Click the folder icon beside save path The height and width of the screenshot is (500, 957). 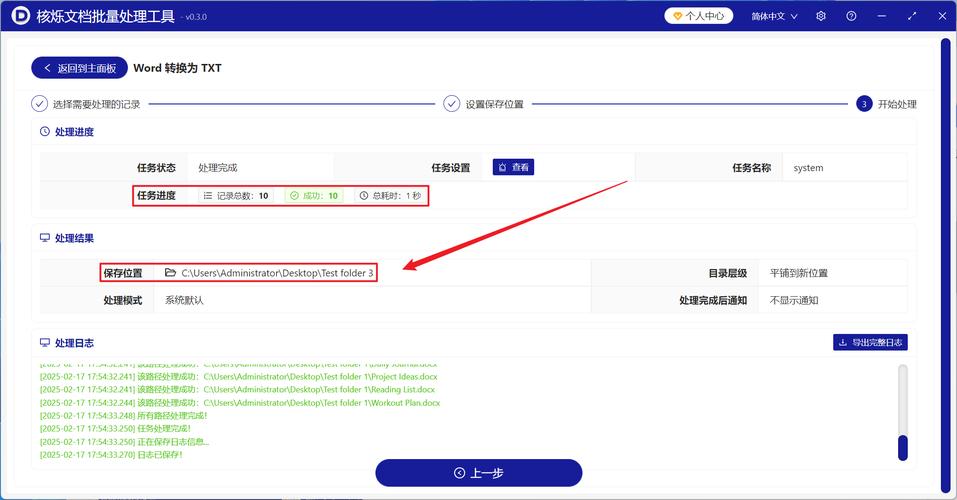pyautogui.click(x=170, y=273)
